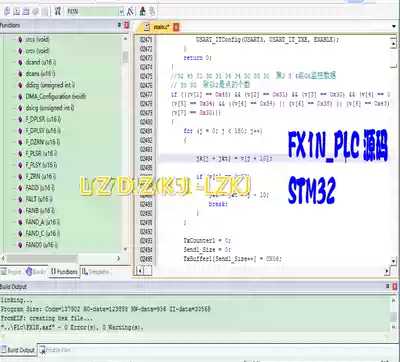Select function DMA_Configuration (void)
Screen dimensions: 400x362
[x=56, y=96]
